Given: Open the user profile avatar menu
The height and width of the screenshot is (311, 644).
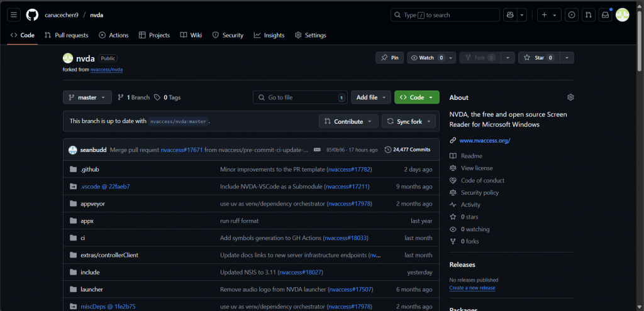Looking at the screenshot, I should pyautogui.click(x=622, y=15).
